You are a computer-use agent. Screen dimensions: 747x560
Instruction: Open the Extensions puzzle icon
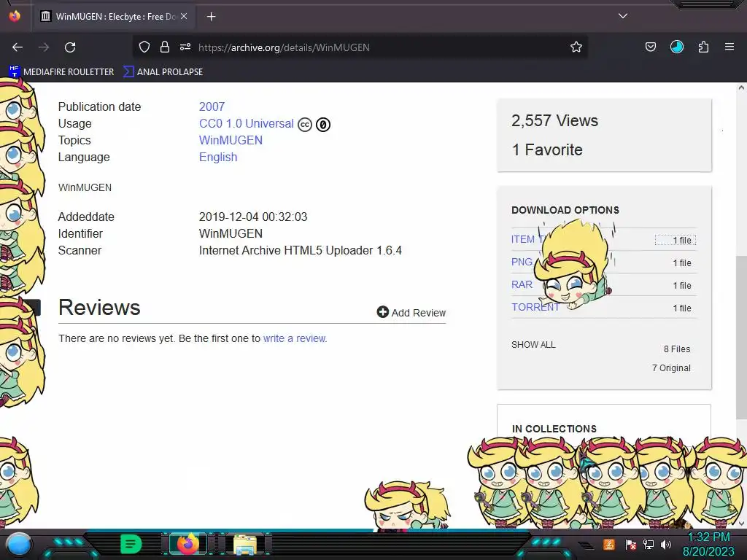[703, 47]
